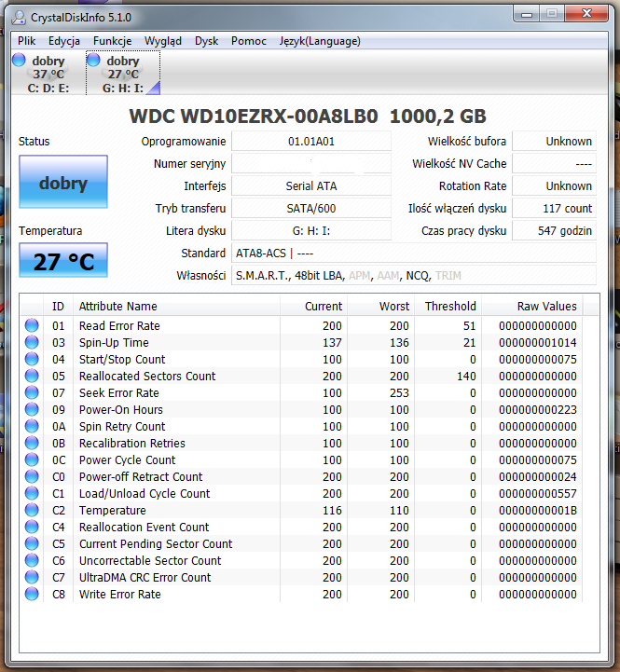The image size is (620, 672).
Task: Click the Raw Values column header
Action: coord(531,306)
